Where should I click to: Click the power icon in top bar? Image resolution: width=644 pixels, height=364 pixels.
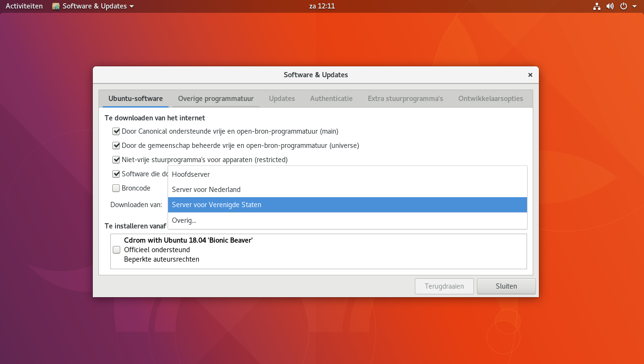pyautogui.click(x=624, y=6)
